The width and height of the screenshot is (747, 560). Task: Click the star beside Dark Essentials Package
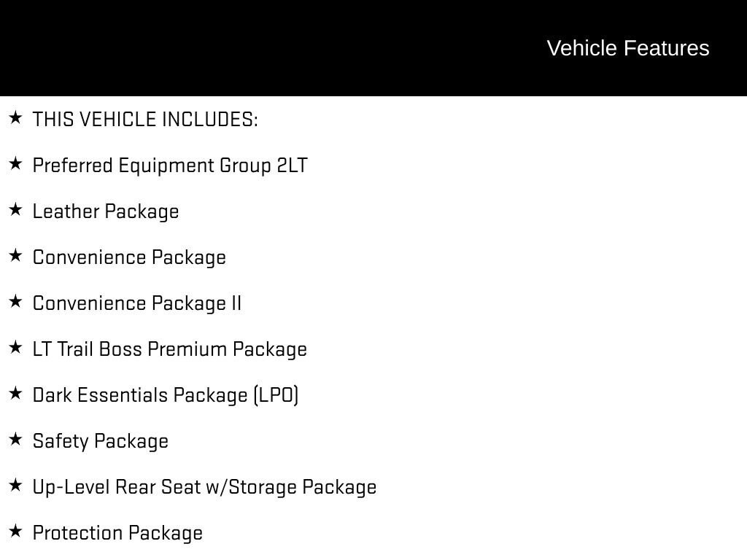[x=15, y=393]
